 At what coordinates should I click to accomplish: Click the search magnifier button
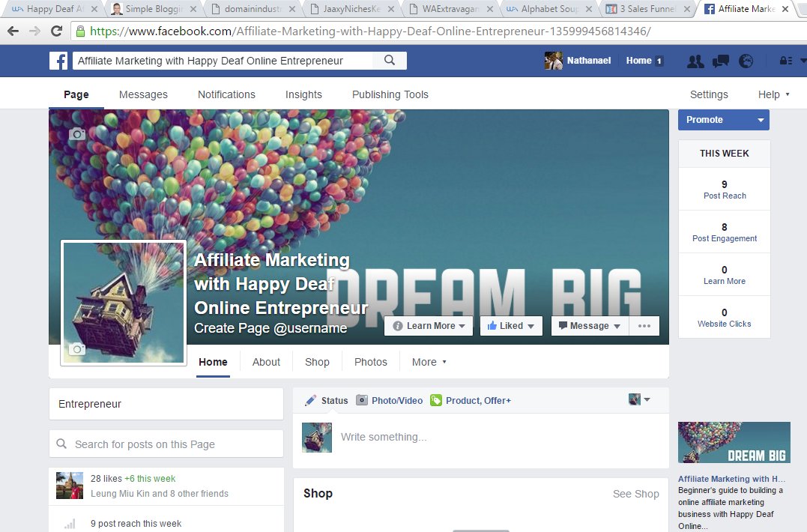coord(390,60)
